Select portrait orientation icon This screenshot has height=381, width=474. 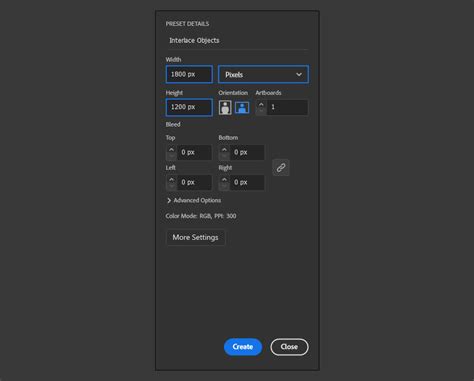point(225,107)
